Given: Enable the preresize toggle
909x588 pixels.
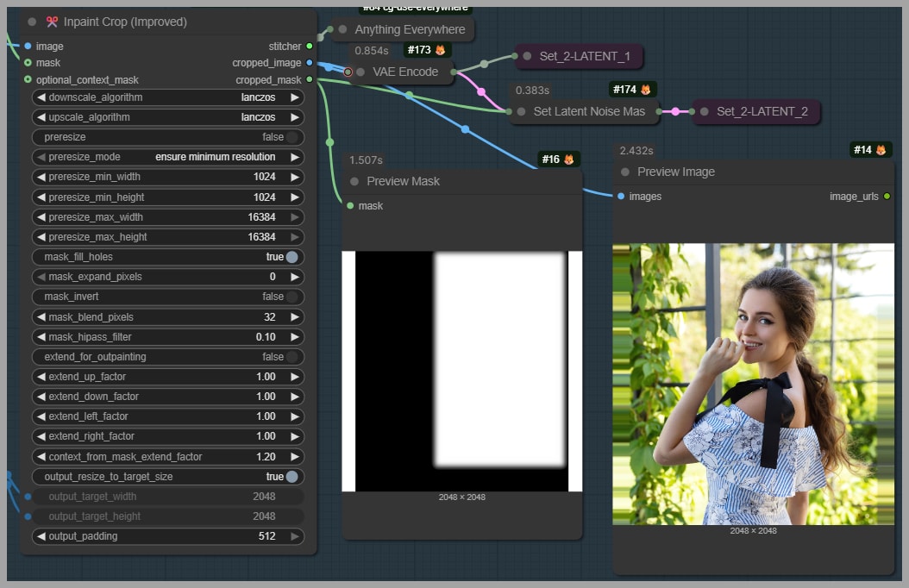Looking at the screenshot, I should (x=292, y=137).
